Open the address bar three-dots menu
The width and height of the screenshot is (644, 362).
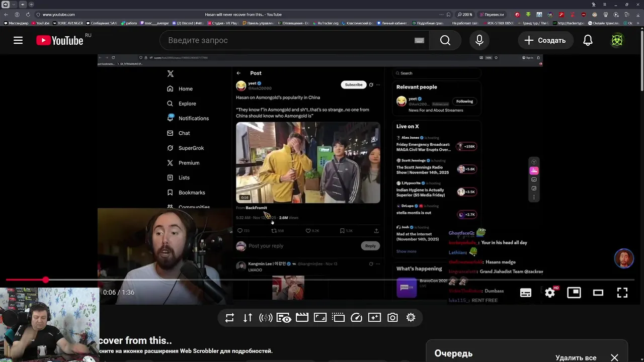[x=441, y=15]
